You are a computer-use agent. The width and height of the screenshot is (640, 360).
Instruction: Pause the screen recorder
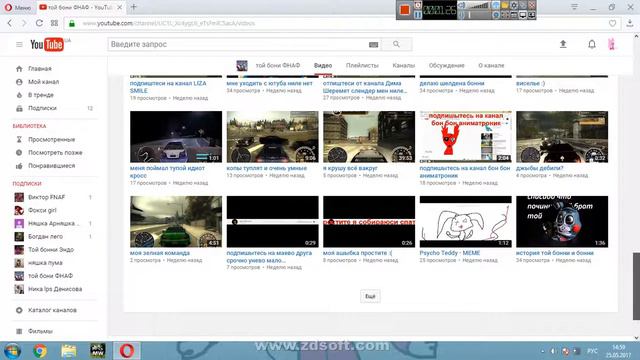pyautogui.click(x=418, y=15)
